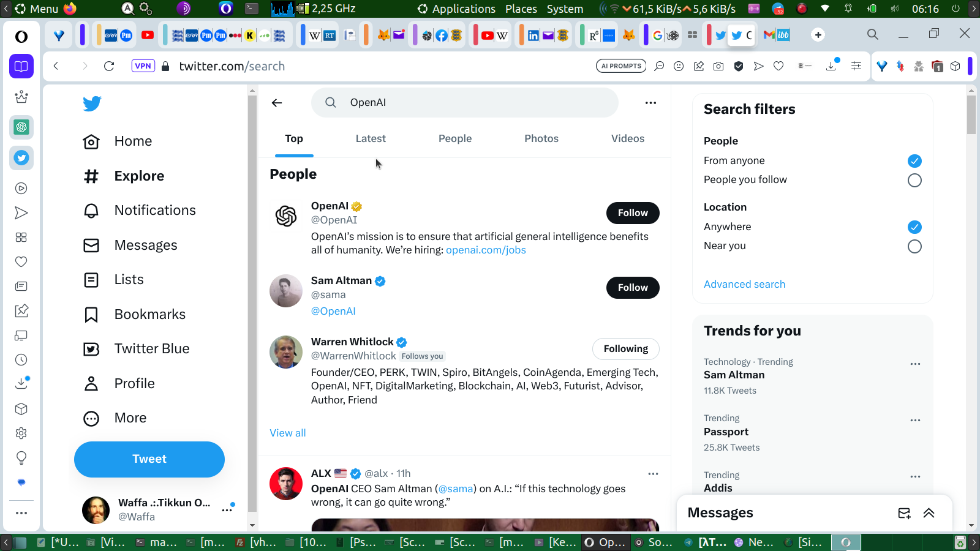Image resolution: width=980 pixels, height=551 pixels.
Task: Open toolbar downloads icon
Action: (x=832, y=66)
